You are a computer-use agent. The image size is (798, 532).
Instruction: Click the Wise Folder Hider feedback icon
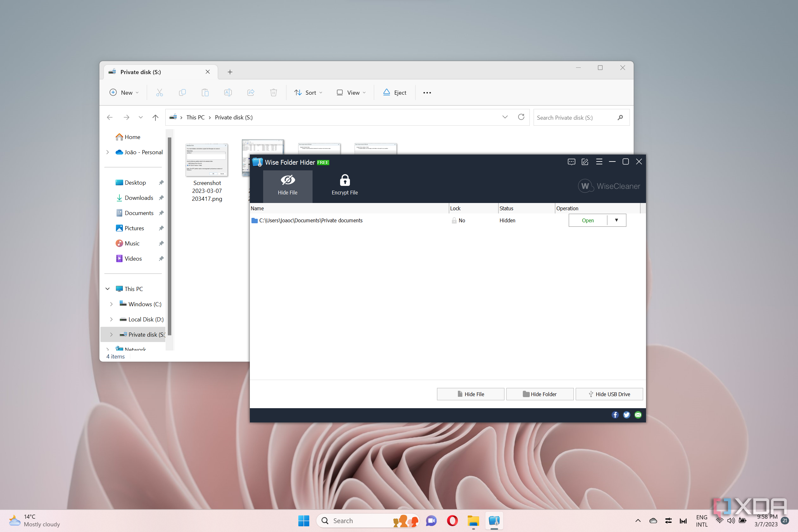tap(571, 162)
